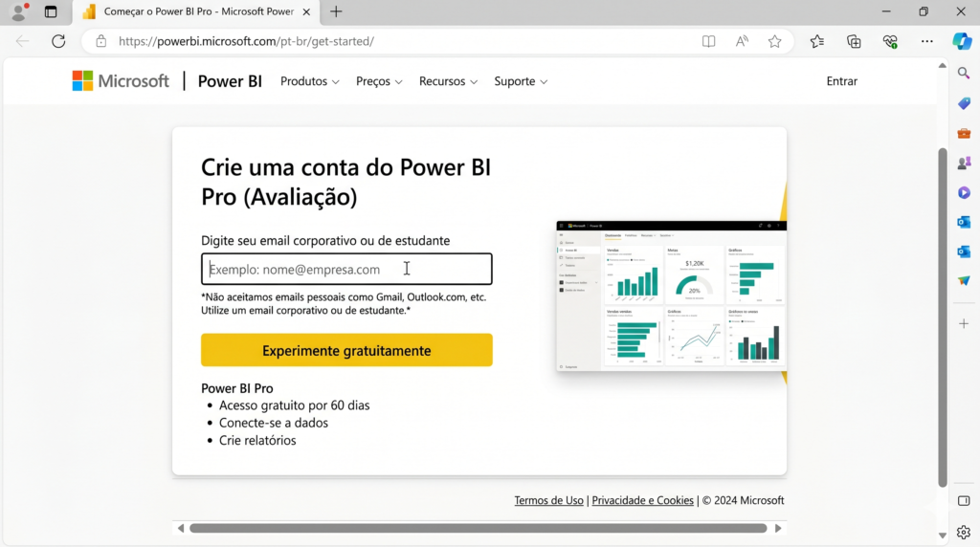Go back to the previous page
The image size is (980, 547).
pos(23,41)
